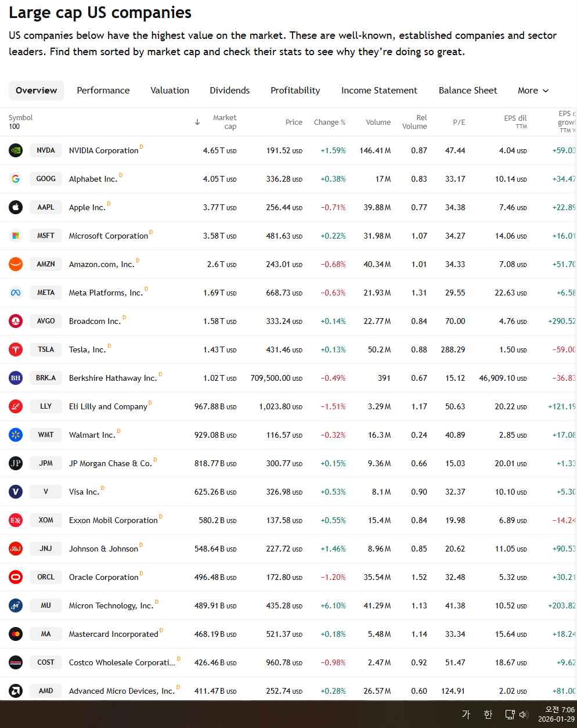Click the Micron Technology logo icon
Screen dimensions: 577x728
point(16,606)
